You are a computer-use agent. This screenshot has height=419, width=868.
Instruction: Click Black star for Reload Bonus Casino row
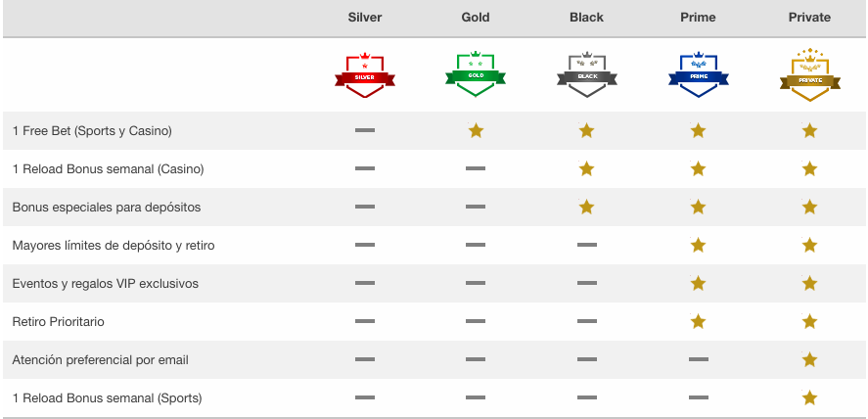point(587,168)
